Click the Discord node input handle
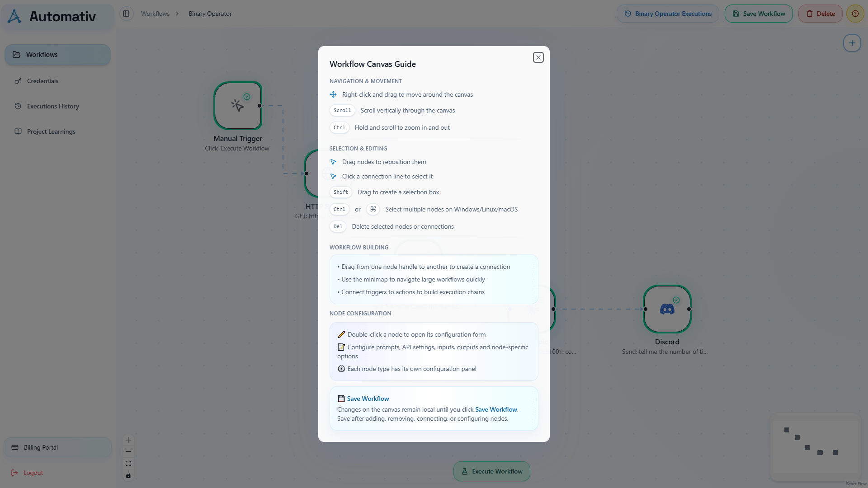The width and height of the screenshot is (868, 488). coord(646,309)
